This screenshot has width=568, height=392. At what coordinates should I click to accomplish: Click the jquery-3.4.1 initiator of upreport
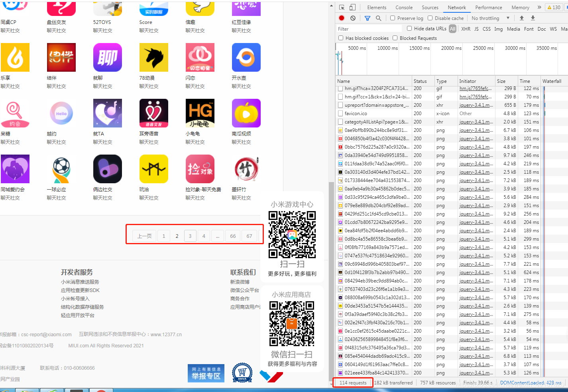click(x=476, y=105)
